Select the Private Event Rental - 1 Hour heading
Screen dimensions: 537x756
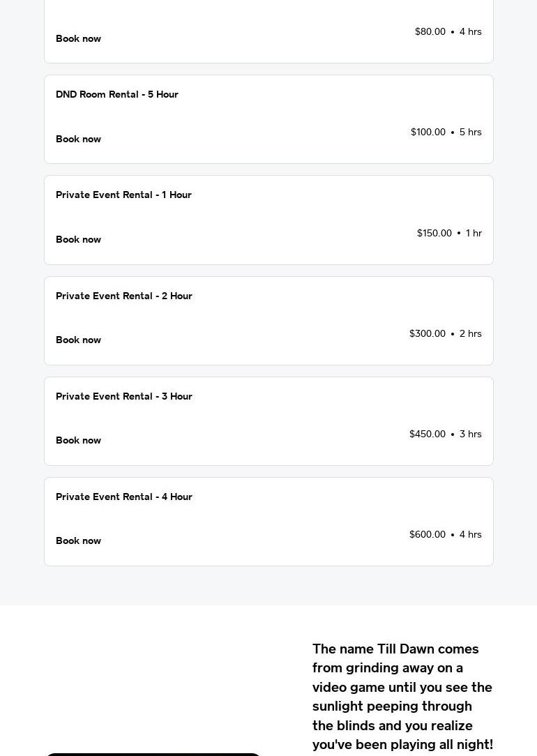pos(123,195)
